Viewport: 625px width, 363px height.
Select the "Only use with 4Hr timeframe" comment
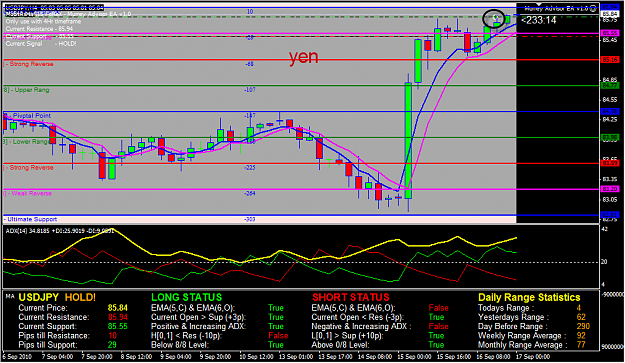coord(43,22)
